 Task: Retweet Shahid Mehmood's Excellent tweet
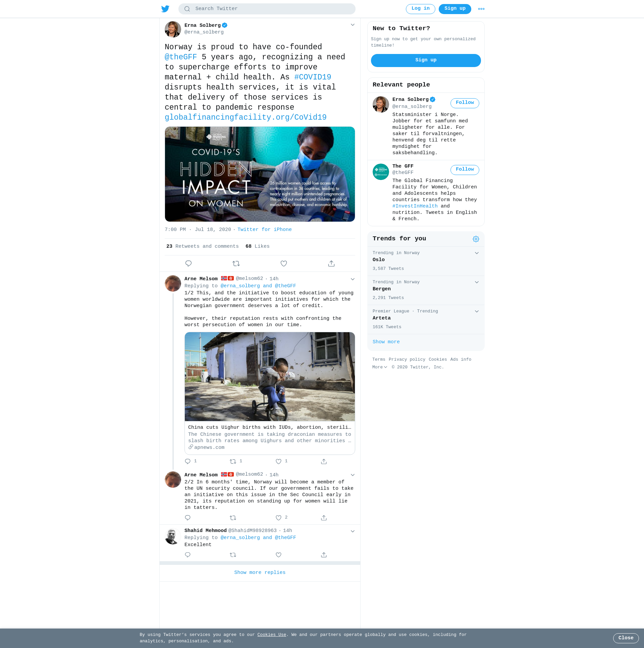[233, 555]
